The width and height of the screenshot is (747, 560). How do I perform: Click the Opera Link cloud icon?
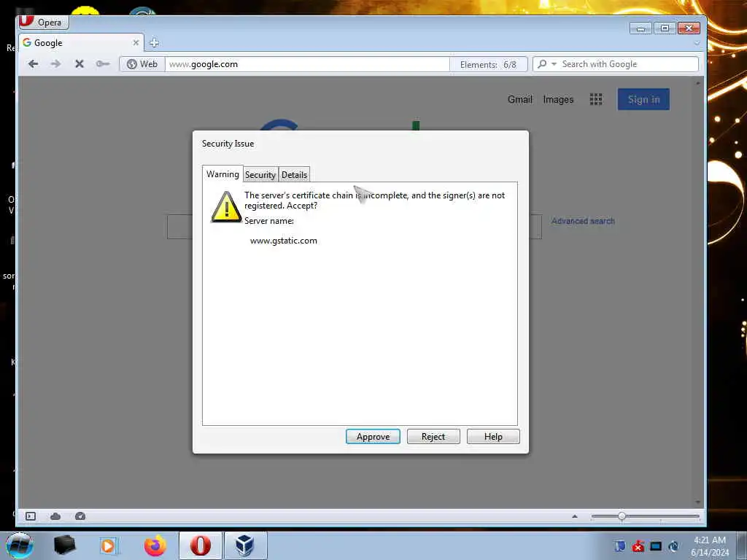click(x=55, y=516)
